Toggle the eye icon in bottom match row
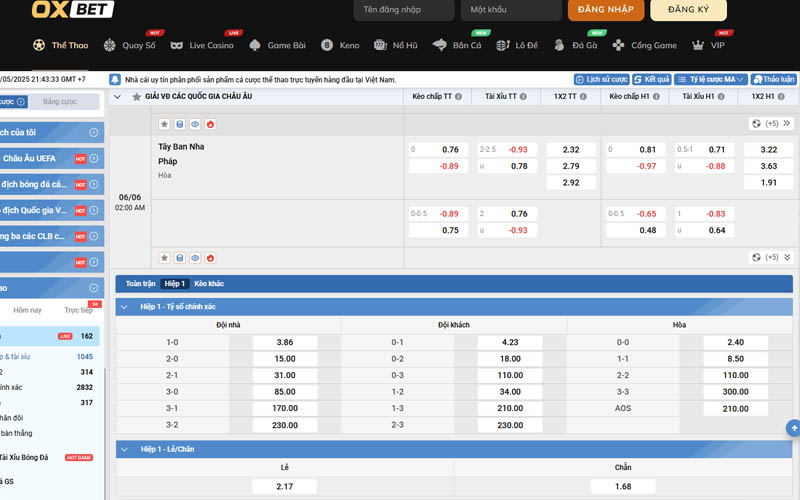Viewport: 800px width, 500px height. click(195, 257)
